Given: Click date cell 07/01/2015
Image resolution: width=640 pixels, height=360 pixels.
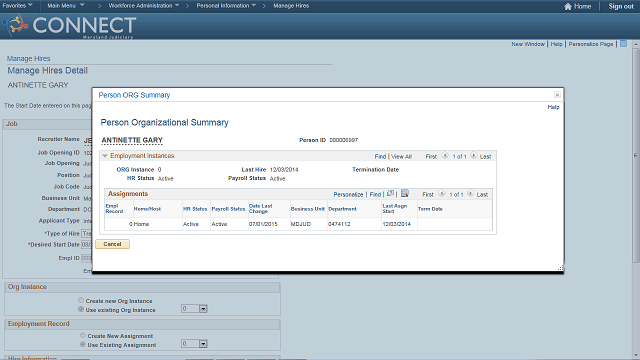Looking at the screenshot, I should [x=263, y=224].
